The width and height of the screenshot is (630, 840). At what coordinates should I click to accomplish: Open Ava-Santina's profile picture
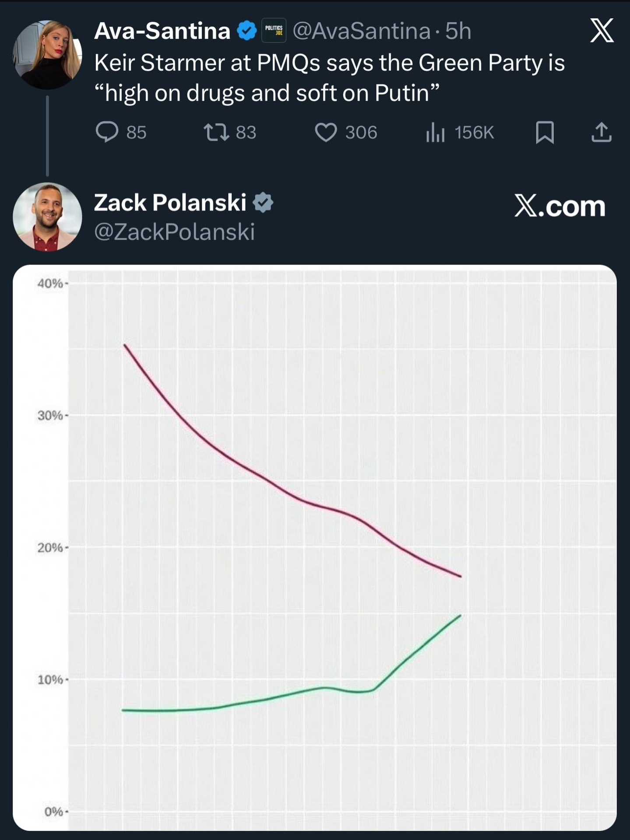[48, 55]
